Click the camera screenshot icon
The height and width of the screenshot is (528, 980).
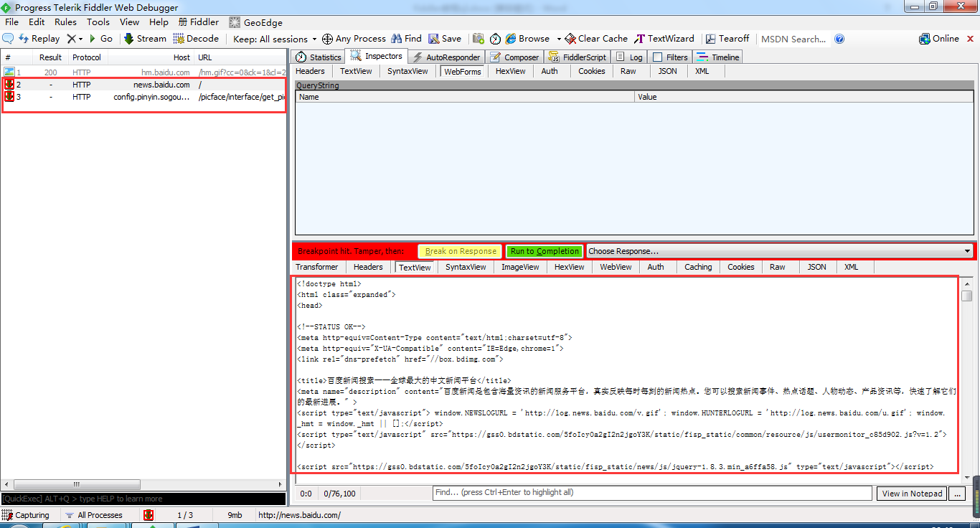point(478,39)
